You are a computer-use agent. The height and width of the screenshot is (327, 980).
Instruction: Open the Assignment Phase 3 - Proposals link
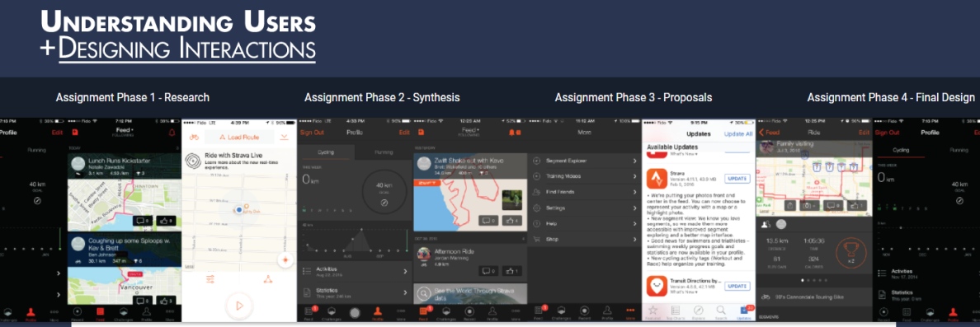[x=634, y=97]
